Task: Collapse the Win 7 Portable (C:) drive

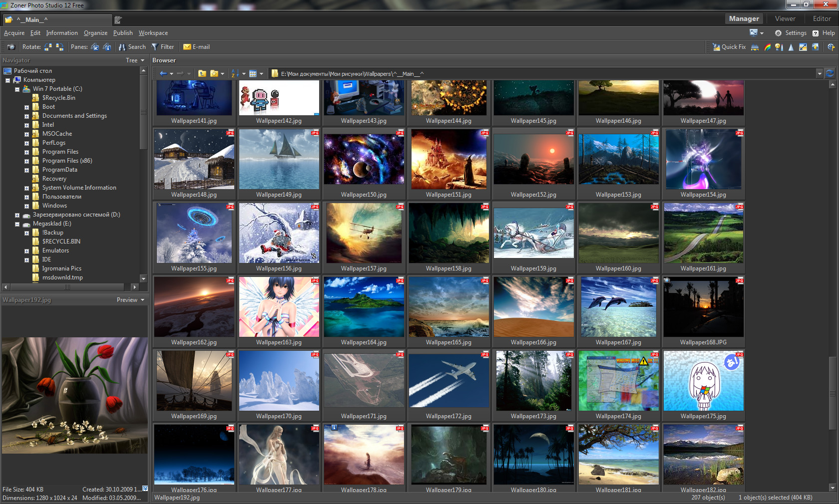Action: click(17, 89)
